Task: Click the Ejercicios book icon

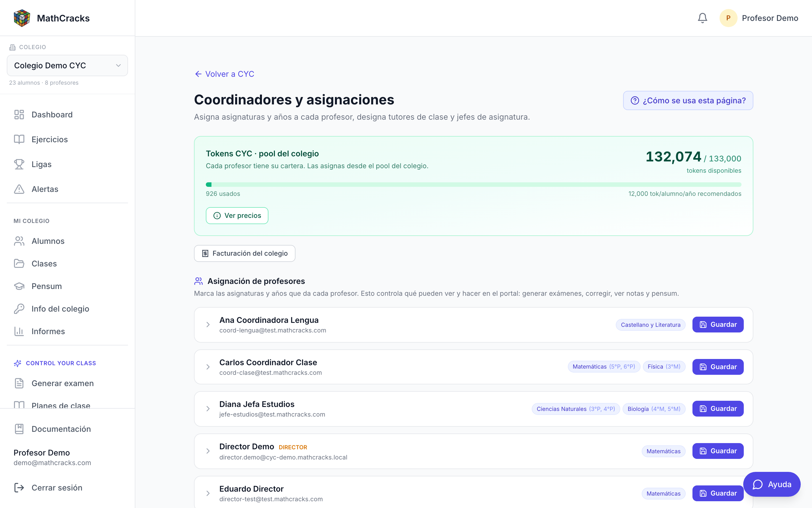Action: coord(19,139)
